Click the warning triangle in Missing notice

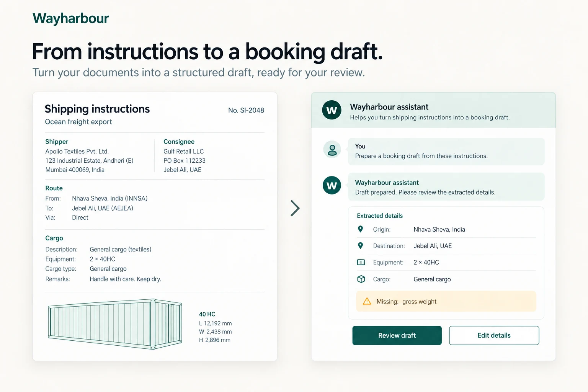coord(367,301)
